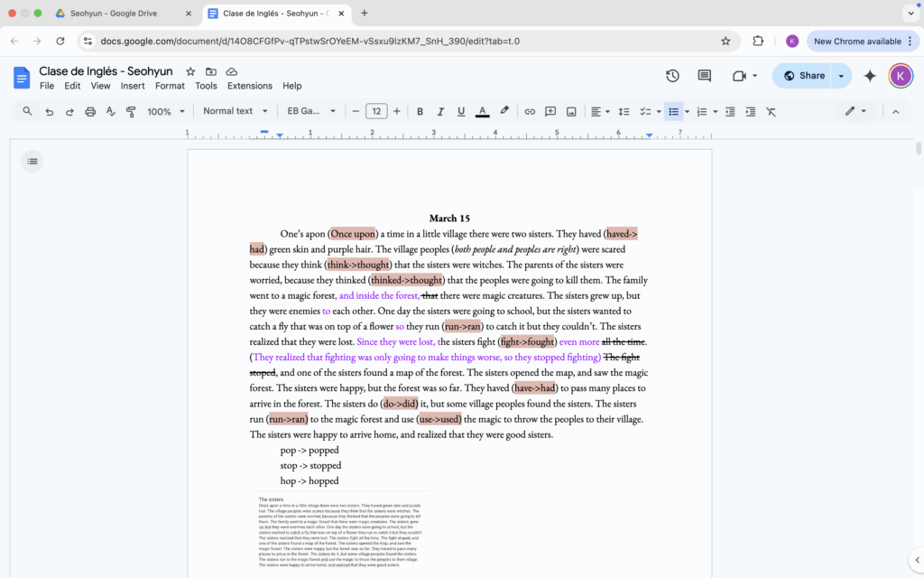Screen dimensions: 924x578
Task: Toggle the bulleted list
Action: click(673, 111)
